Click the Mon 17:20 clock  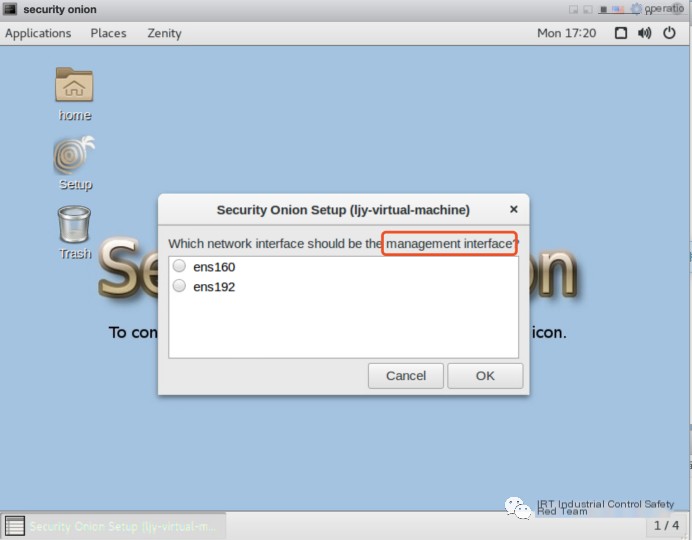click(x=566, y=33)
